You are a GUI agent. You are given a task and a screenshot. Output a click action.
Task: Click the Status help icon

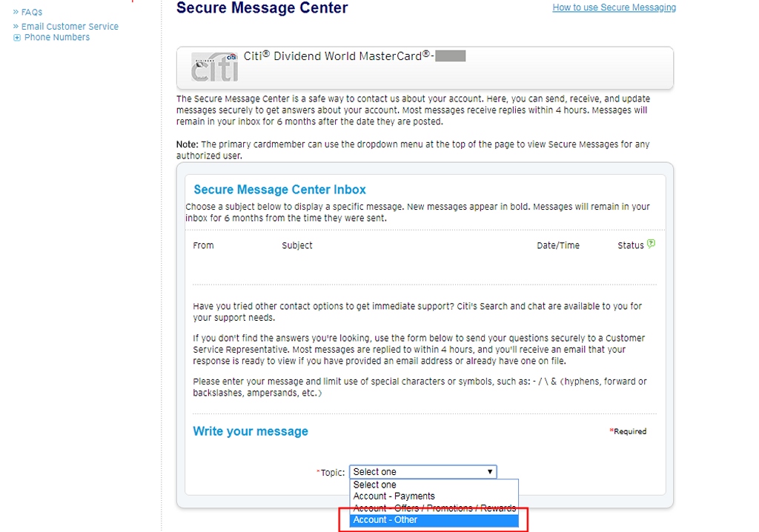651,244
